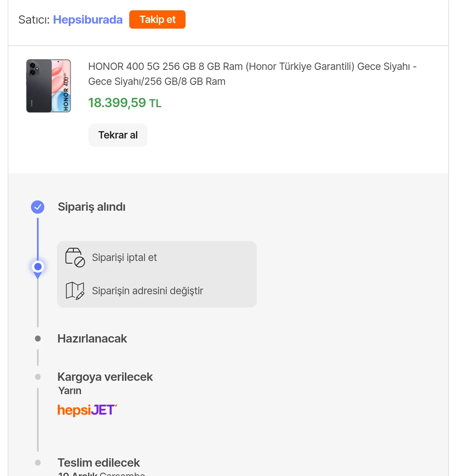Click the Kargoya verilecek status label

pyautogui.click(x=105, y=377)
